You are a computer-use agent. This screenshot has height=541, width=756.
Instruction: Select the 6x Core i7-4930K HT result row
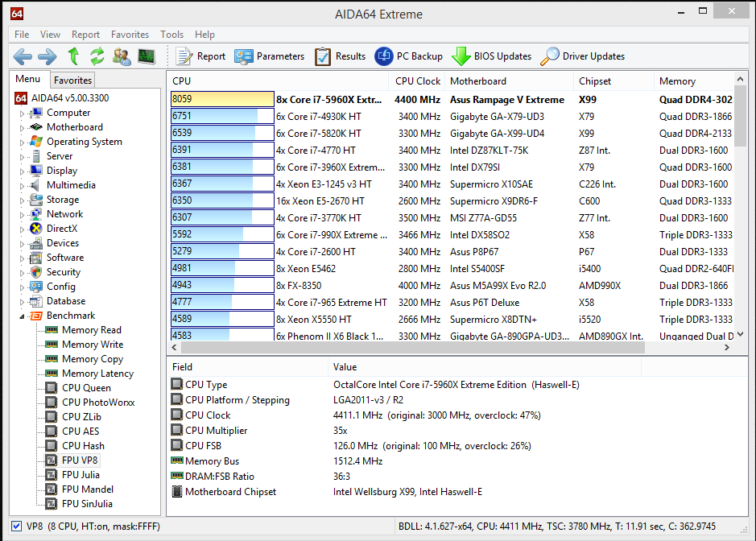click(x=452, y=117)
